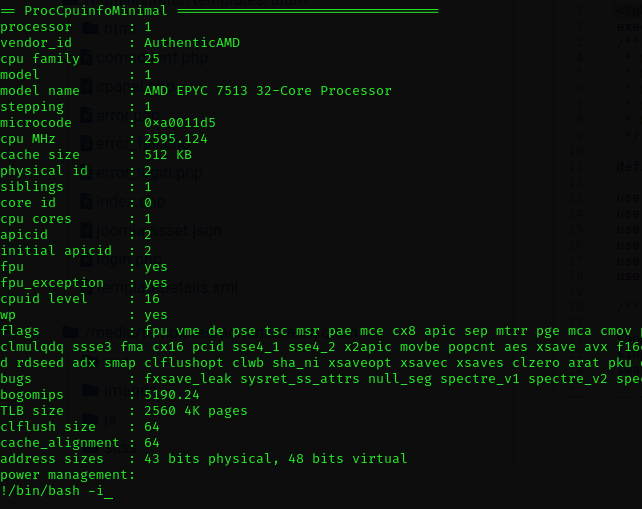Click the html folder icon

point(90,28)
